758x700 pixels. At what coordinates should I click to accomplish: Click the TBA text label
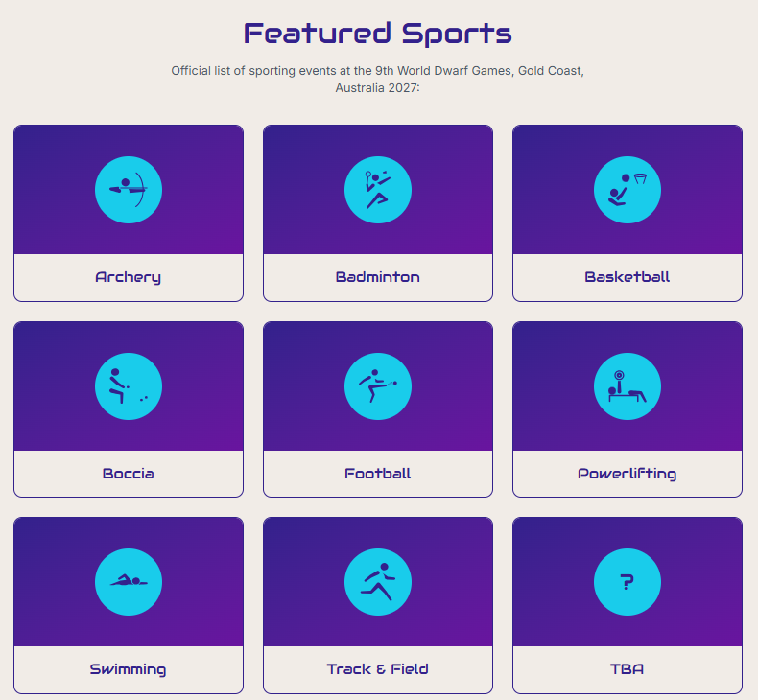pos(628,669)
